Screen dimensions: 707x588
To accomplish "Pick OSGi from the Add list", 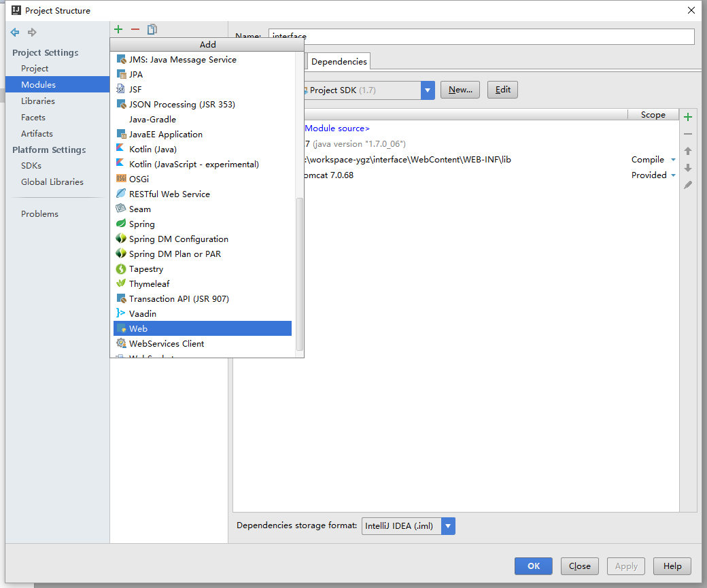I will tap(203, 179).
